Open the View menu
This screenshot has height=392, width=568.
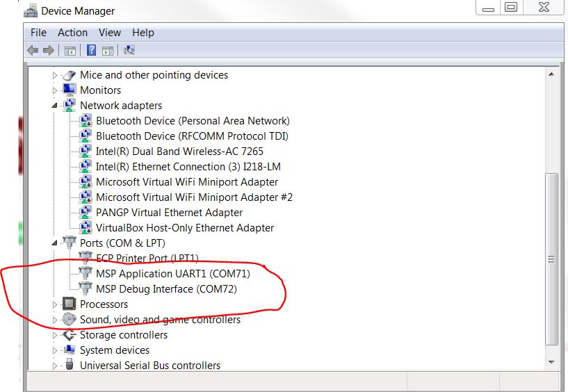tap(110, 33)
